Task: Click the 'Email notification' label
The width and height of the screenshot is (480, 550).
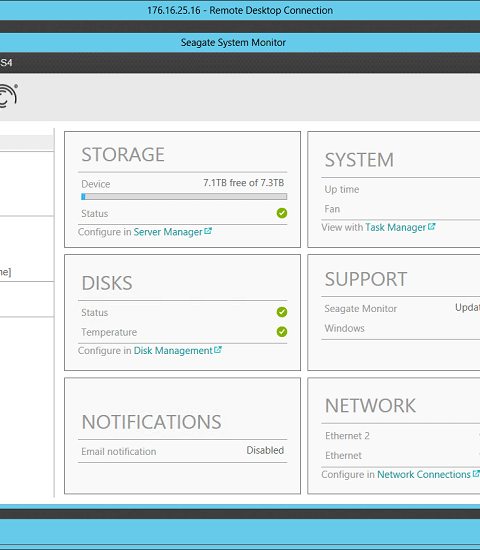Action: 119,451
